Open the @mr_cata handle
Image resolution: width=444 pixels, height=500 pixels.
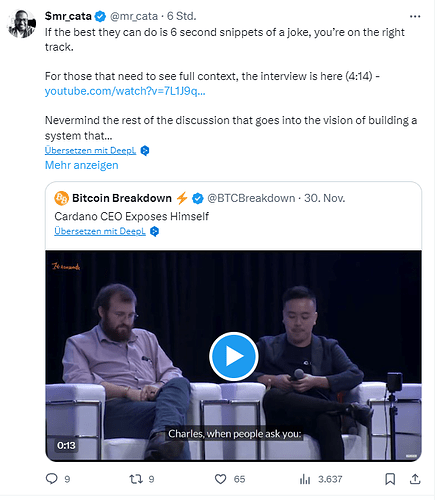pyautogui.click(x=134, y=16)
